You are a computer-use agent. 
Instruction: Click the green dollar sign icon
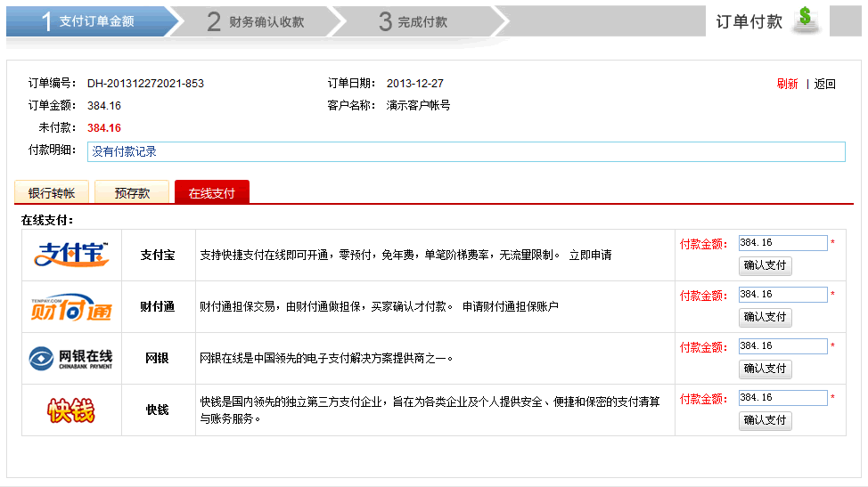806,20
